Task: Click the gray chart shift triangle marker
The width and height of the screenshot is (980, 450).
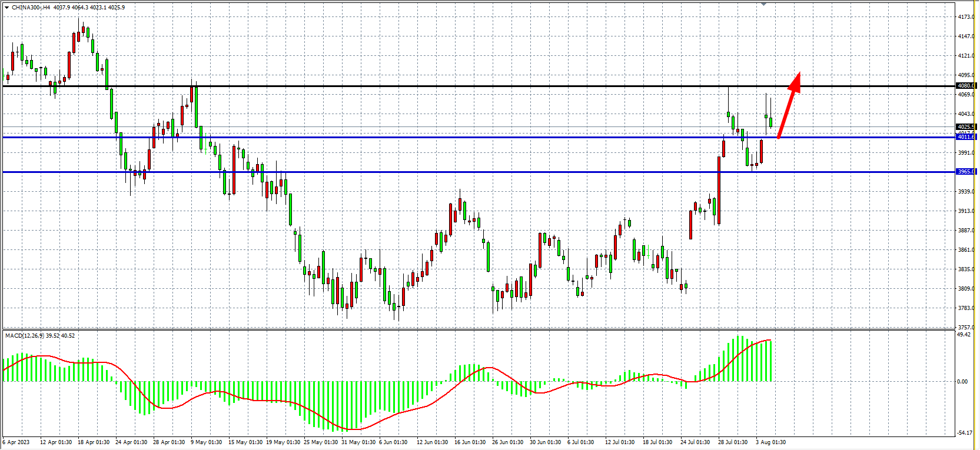Action: 763,4
